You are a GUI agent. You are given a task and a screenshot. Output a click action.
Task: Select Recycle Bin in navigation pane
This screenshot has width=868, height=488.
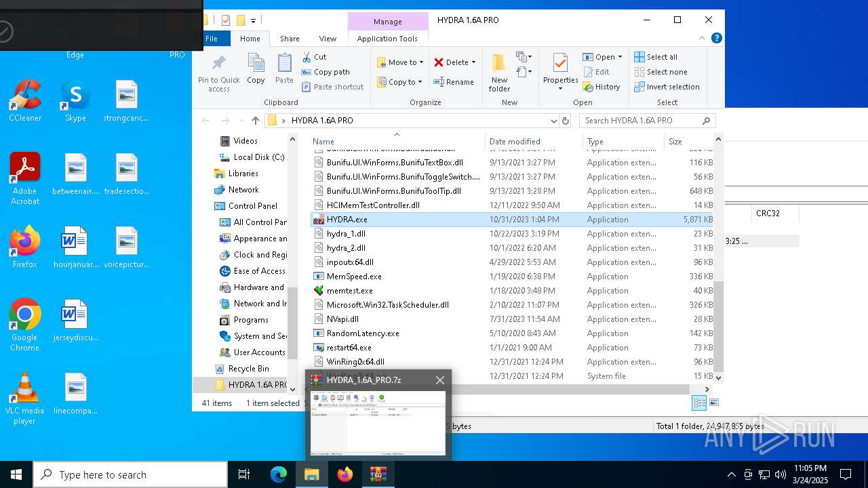pyautogui.click(x=248, y=369)
